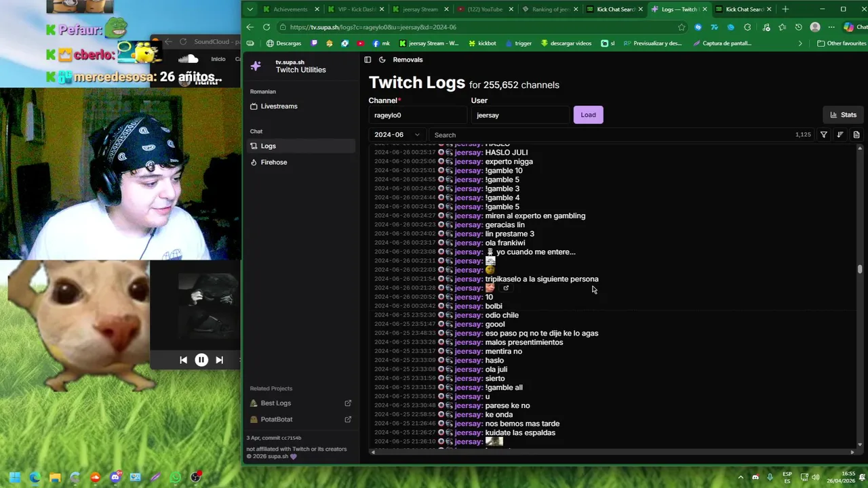
Task: Reload the current page
Action: (x=267, y=27)
